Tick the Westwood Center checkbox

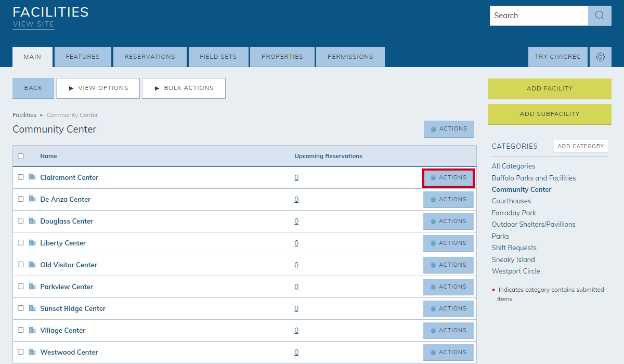21,352
